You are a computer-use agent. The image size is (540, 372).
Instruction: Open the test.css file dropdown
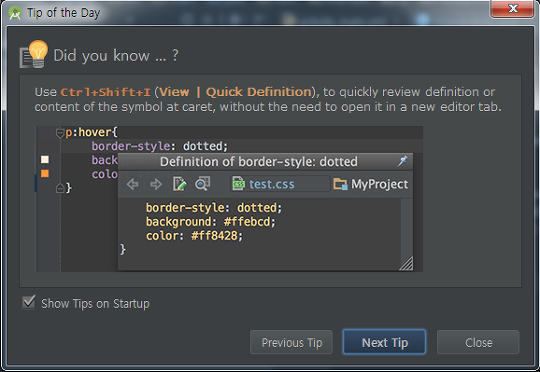(280, 184)
